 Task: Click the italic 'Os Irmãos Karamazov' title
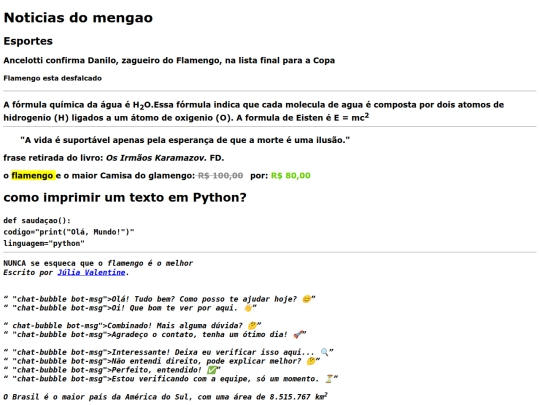tap(156, 158)
